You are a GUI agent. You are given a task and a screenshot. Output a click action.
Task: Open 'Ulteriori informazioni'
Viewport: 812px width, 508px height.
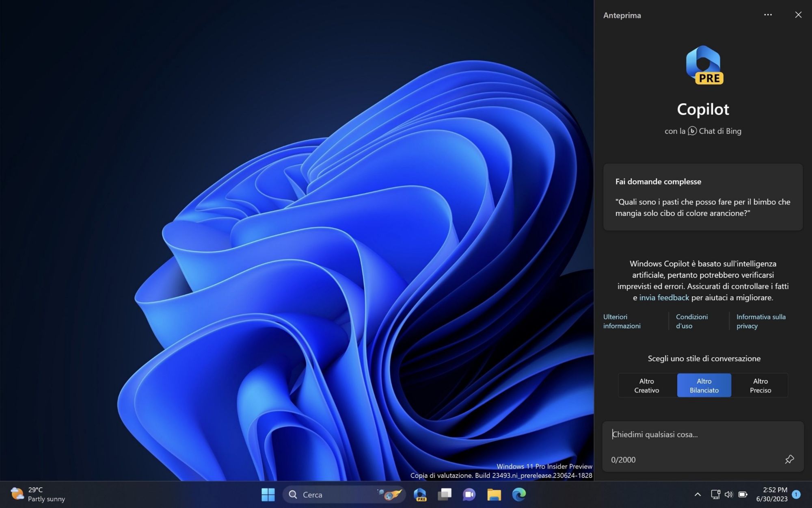(x=622, y=321)
